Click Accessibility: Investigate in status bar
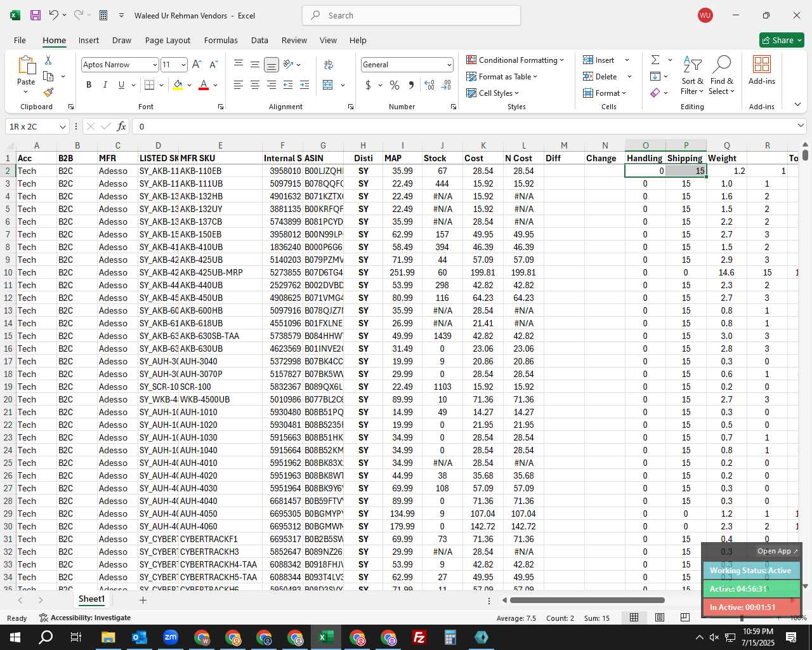Screen dimensions: 812x650 tap(85, 618)
